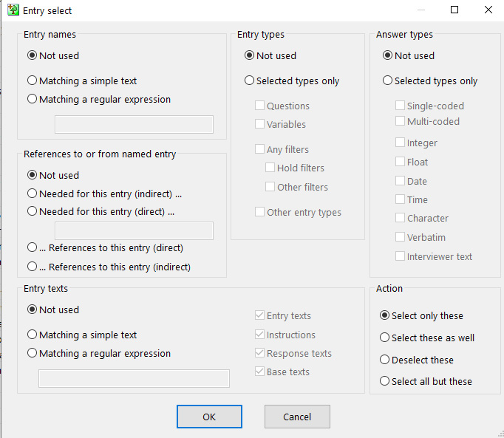The image size is (504, 438).
Task: Close the Entry select dialog
Action: (x=488, y=10)
